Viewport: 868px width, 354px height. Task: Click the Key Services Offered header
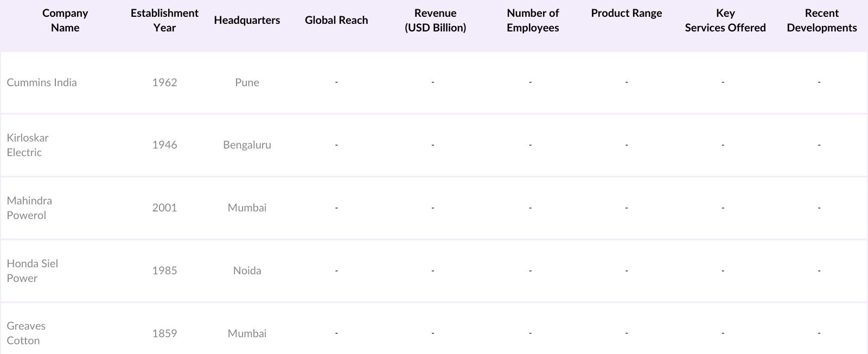coord(725,20)
